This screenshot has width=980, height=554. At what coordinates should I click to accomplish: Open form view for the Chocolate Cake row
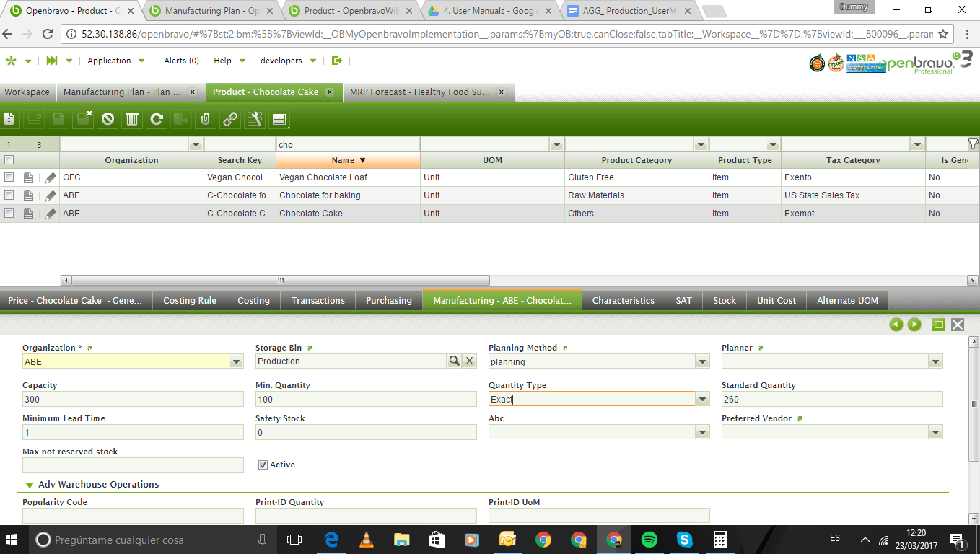28,214
